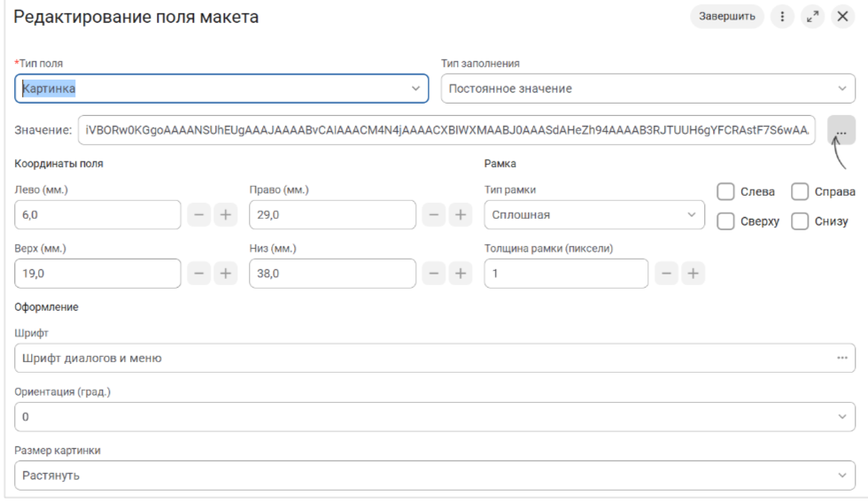
Task: Click the Верх (мм.) input field
Action: click(x=97, y=274)
